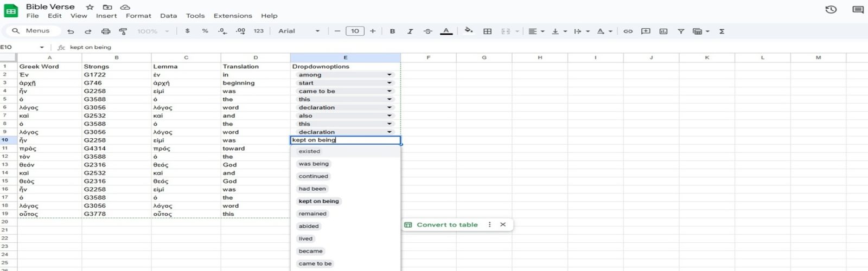Star the Bible Verse document
This screenshot has height=271, width=868.
[90, 7]
